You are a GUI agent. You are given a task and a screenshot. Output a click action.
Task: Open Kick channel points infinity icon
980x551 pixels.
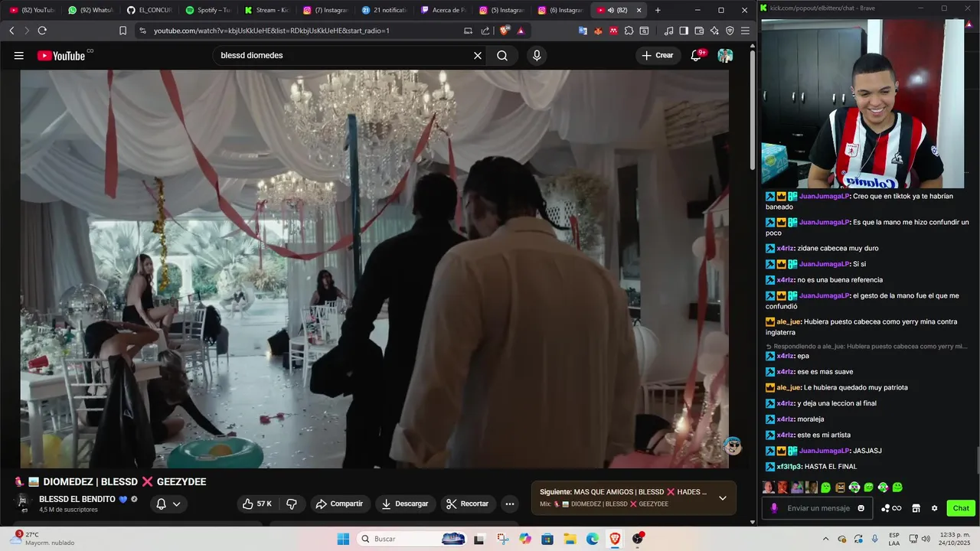point(891,508)
